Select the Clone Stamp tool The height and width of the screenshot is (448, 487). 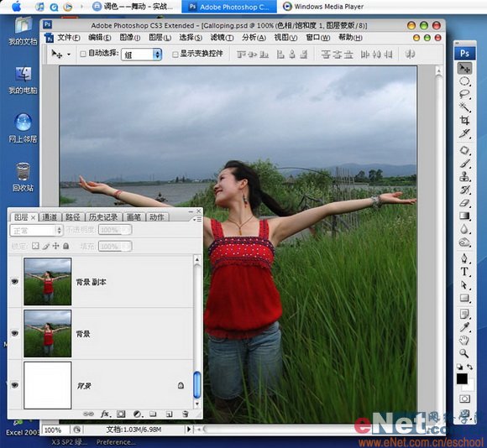click(464, 177)
